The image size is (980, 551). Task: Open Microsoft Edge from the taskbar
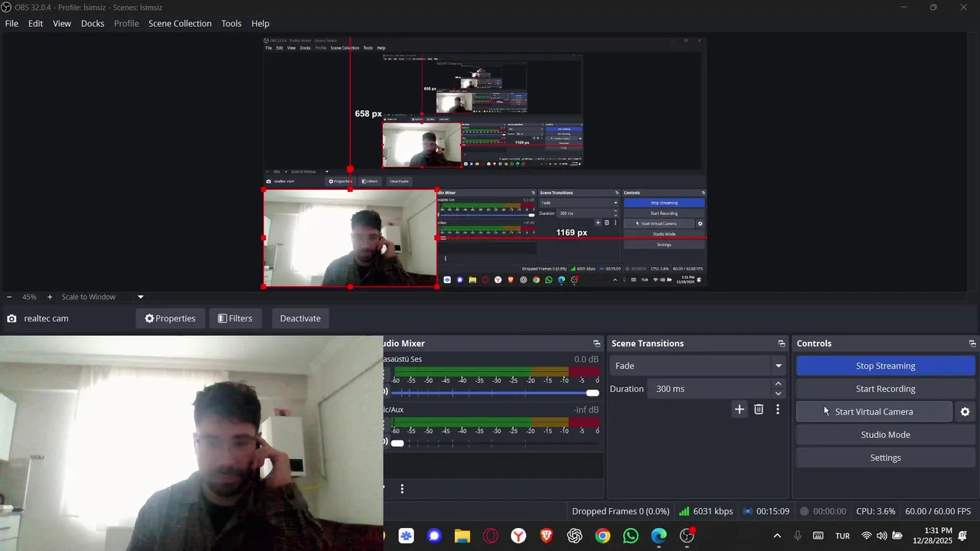pos(658,536)
